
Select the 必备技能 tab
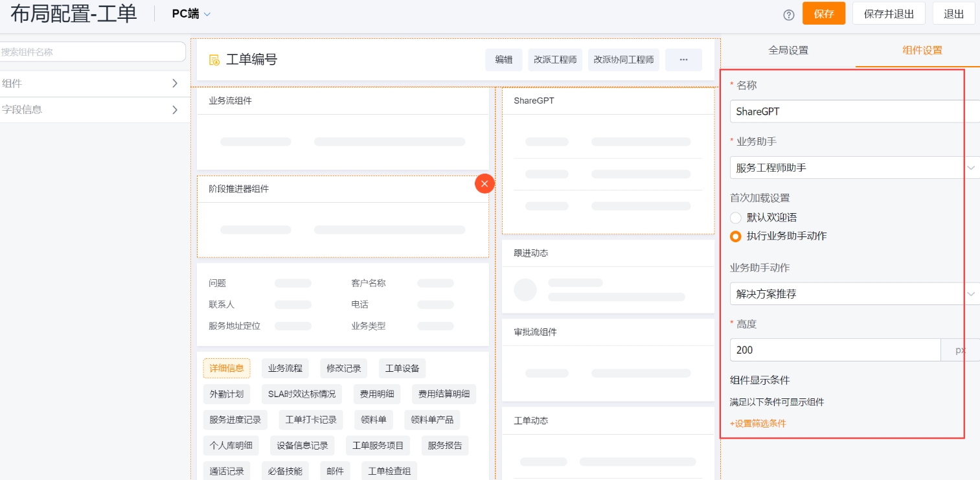(285, 471)
